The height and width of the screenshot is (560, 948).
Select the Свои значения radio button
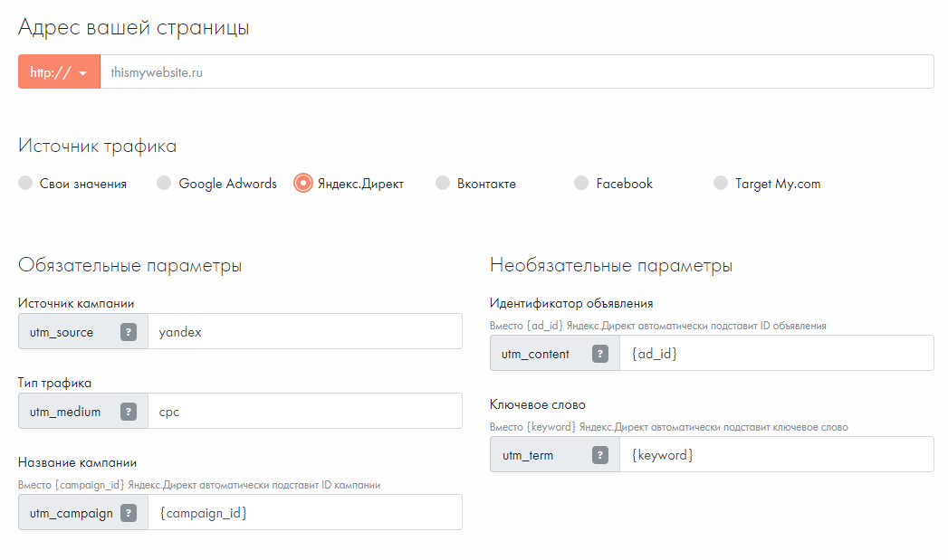(x=25, y=183)
